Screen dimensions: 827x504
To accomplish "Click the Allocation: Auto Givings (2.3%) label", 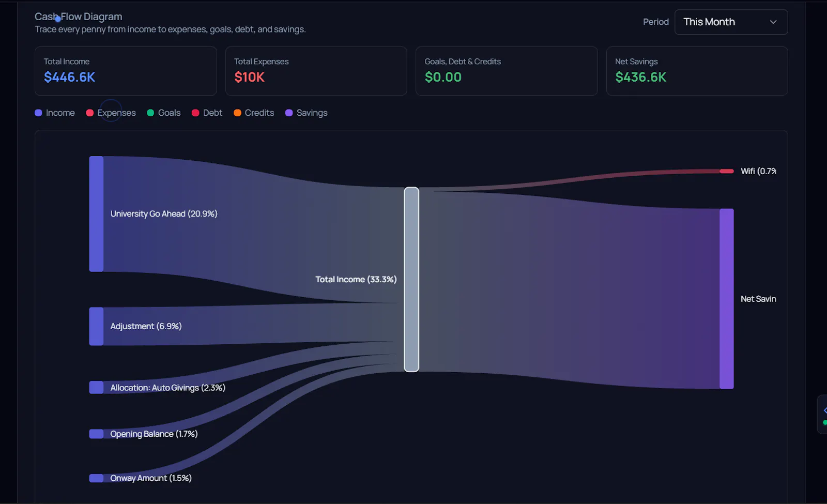I will tap(167, 388).
